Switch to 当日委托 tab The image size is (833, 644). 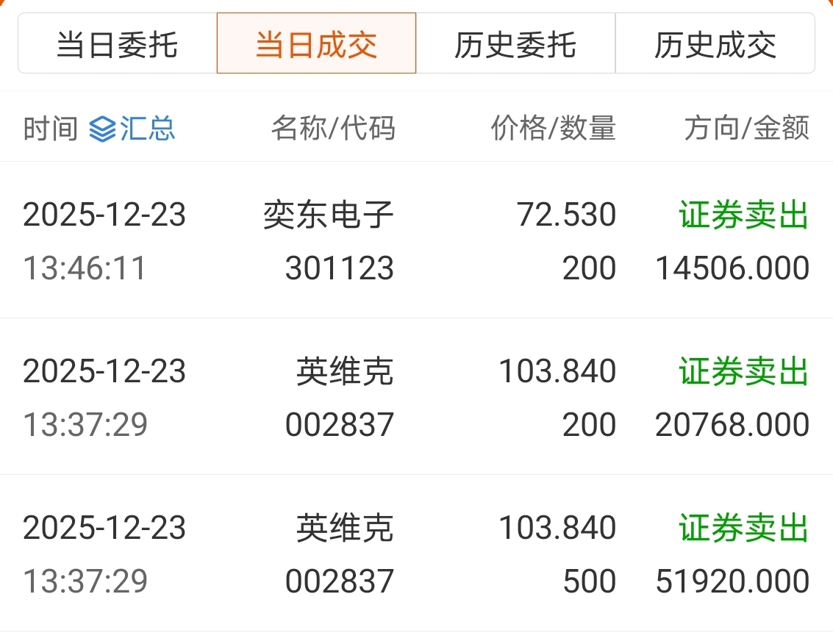[118, 43]
